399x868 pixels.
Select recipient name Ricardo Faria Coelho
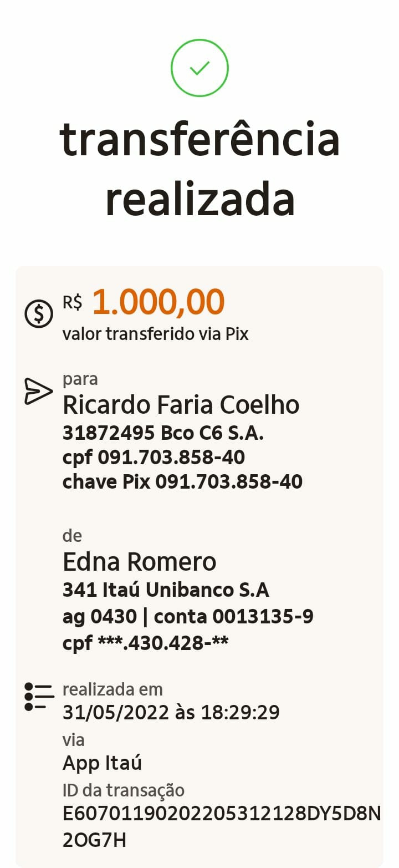[x=181, y=405]
